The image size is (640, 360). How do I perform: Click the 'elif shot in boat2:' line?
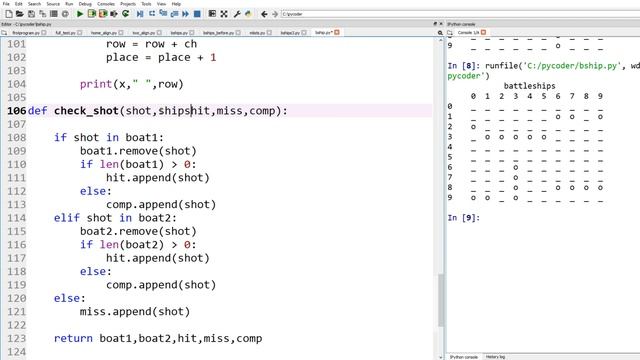115,218
